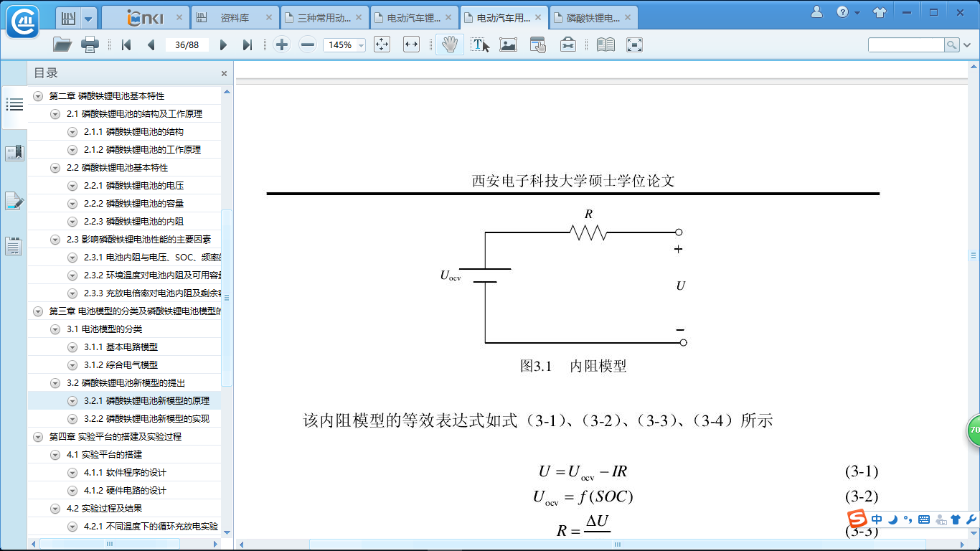Screen dimensions: 980x551
Task: Click the page number field 36/88
Action: coord(187,44)
